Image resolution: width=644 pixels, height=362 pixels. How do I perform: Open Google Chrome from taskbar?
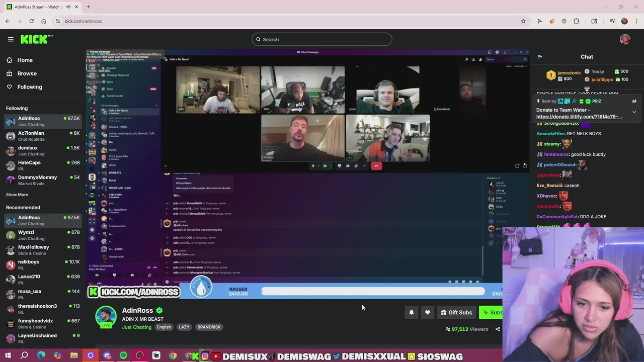(x=173, y=355)
